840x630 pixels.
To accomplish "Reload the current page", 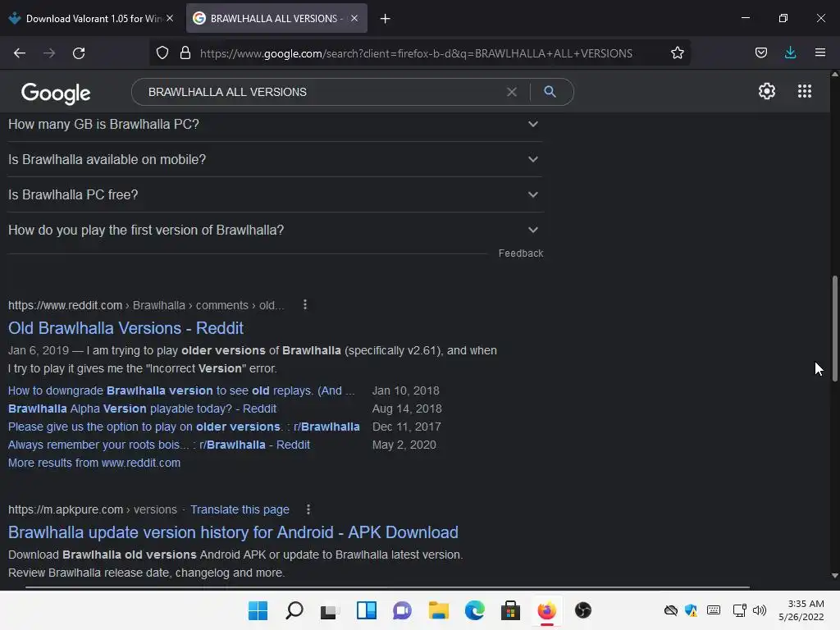I will pyautogui.click(x=79, y=53).
